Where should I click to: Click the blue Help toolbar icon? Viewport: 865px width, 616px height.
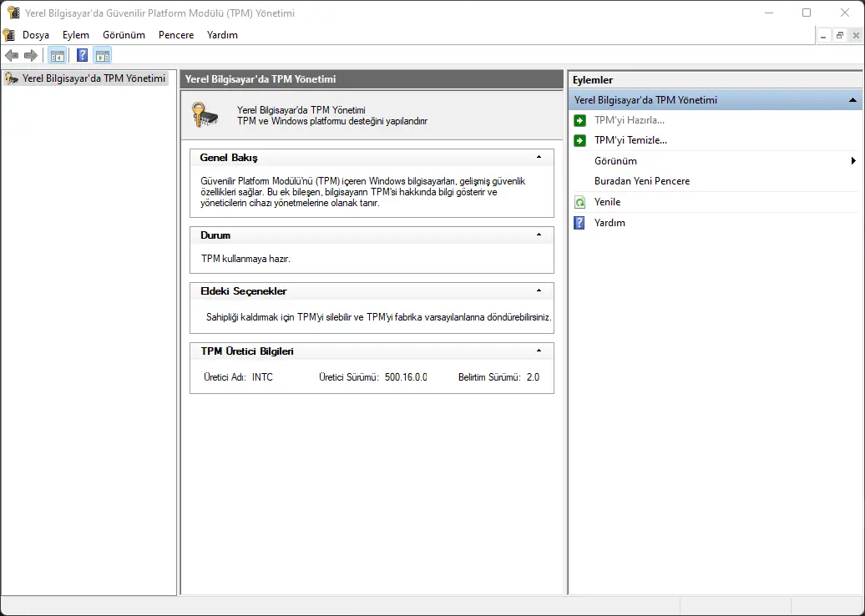point(82,55)
